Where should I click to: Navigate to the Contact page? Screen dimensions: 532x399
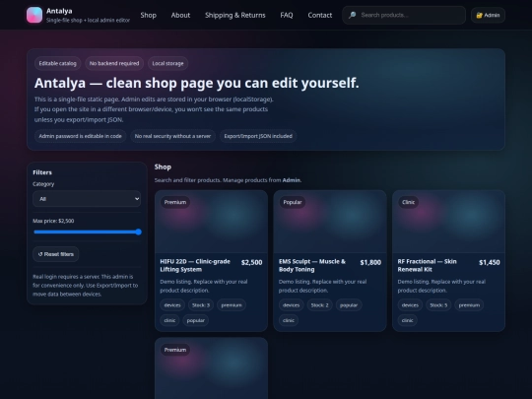(320, 15)
